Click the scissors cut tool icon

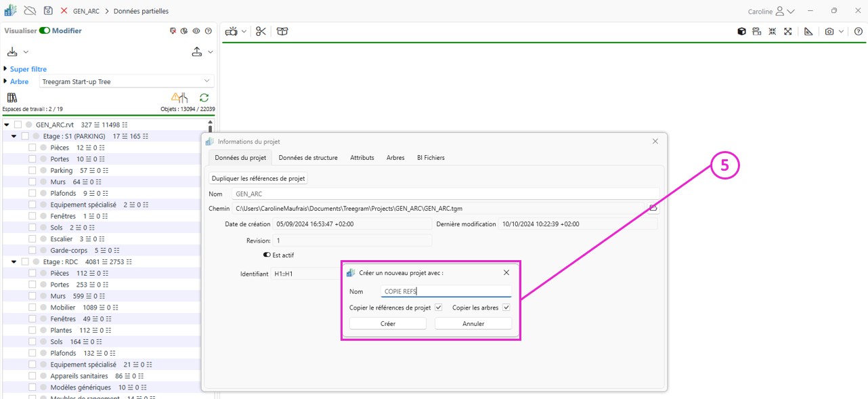(x=261, y=31)
